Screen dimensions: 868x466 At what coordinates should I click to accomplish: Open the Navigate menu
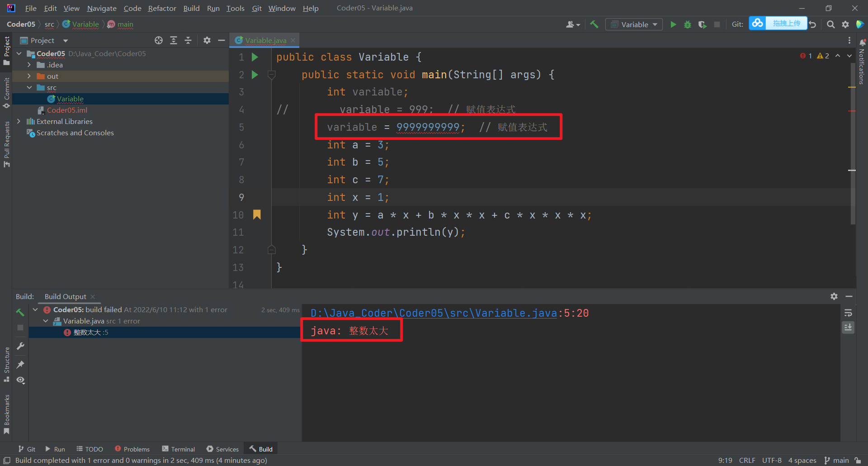pyautogui.click(x=102, y=8)
